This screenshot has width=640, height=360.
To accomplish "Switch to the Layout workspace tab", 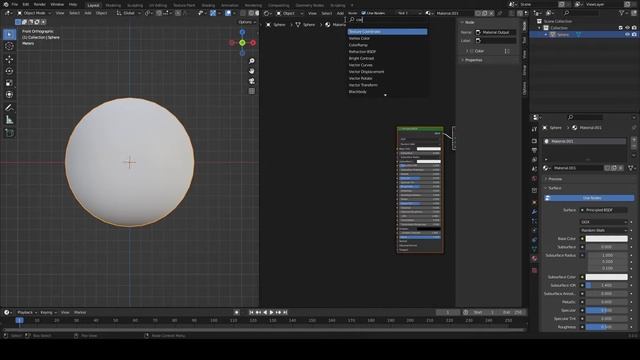I will point(93,5).
